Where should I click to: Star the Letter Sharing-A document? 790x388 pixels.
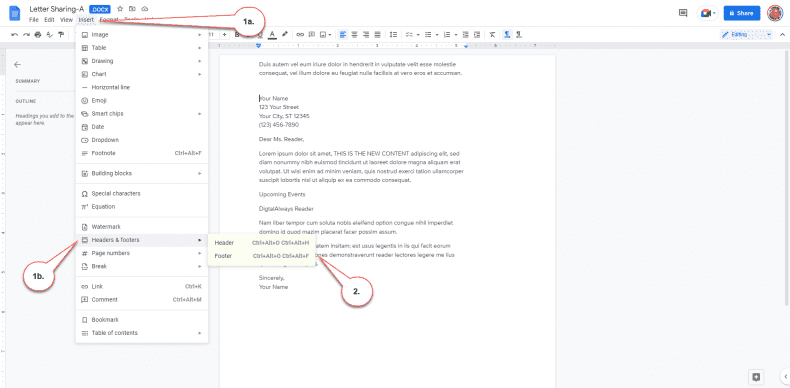click(120, 9)
